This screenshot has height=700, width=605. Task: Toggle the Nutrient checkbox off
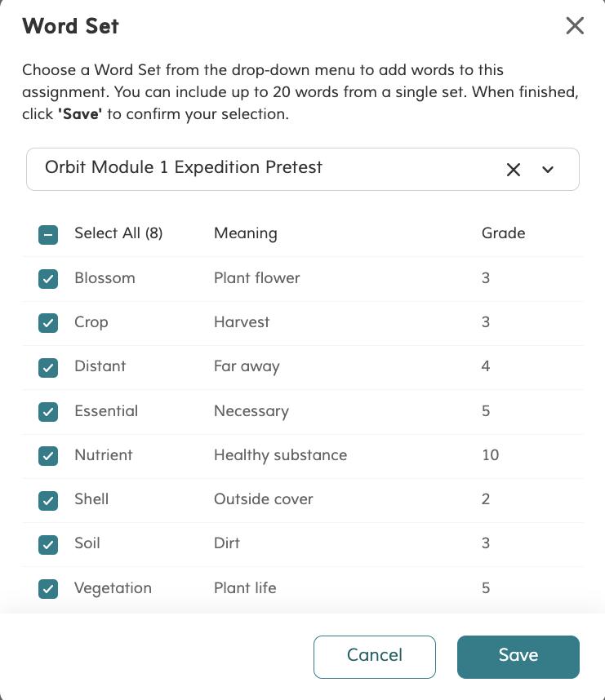48,455
